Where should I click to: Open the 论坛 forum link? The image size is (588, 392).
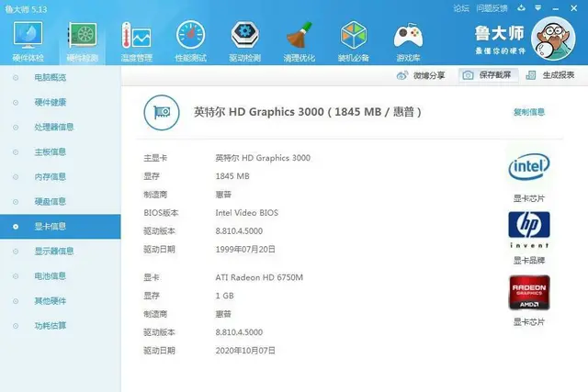point(461,8)
